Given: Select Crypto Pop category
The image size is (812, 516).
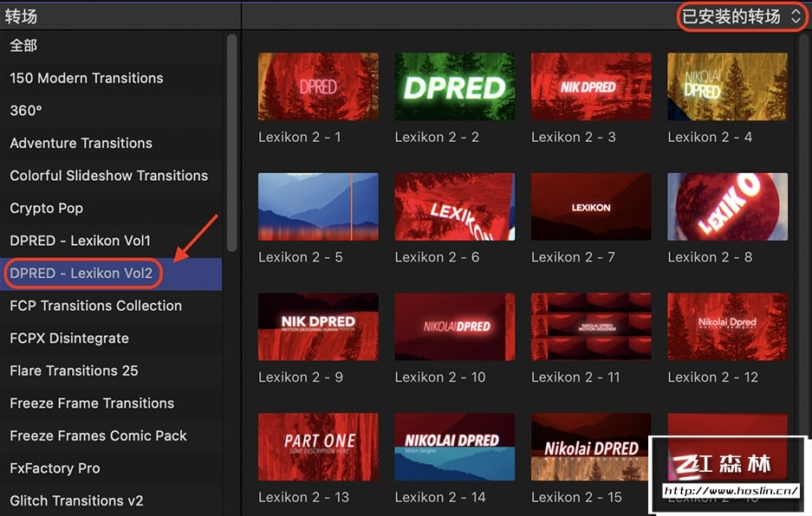Looking at the screenshot, I should click(111, 209).
